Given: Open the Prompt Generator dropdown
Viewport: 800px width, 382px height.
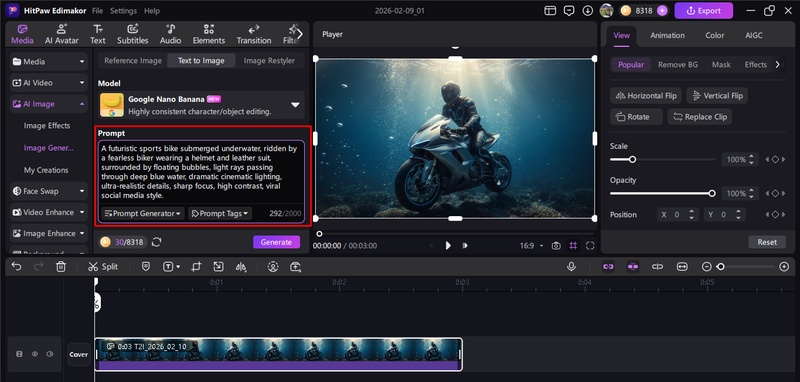Looking at the screenshot, I should point(142,213).
